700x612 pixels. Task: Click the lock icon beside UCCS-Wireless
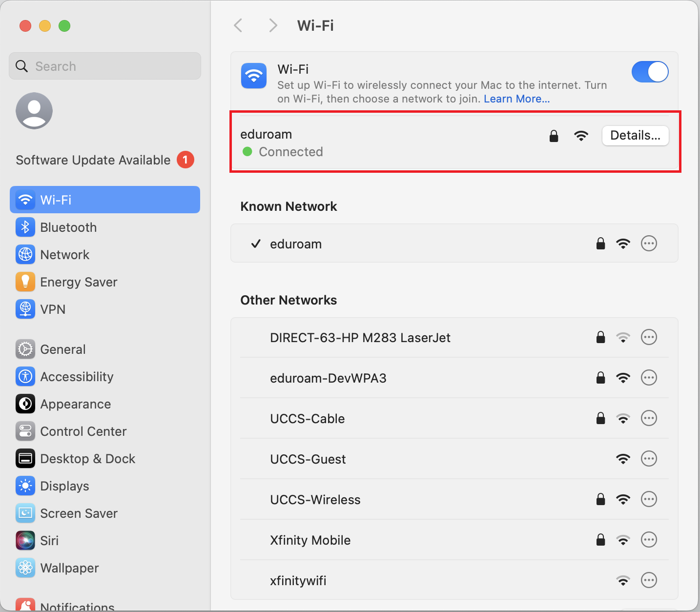tap(600, 499)
